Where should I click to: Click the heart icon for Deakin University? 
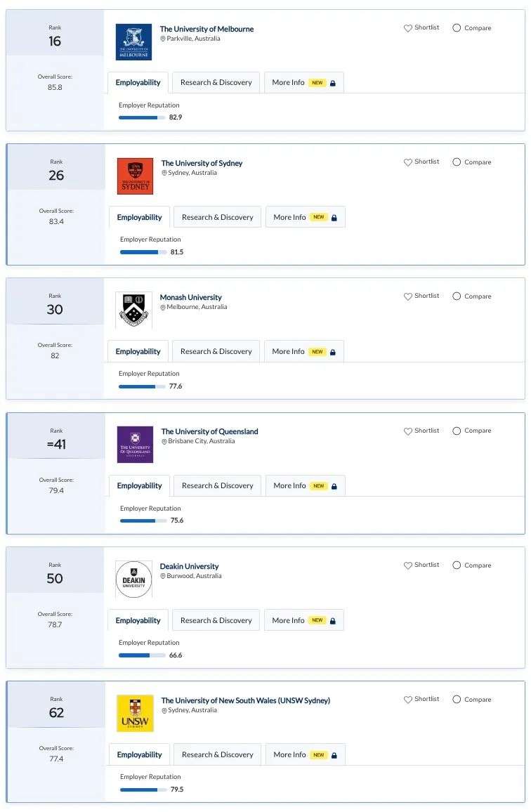click(x=407, y=565)
